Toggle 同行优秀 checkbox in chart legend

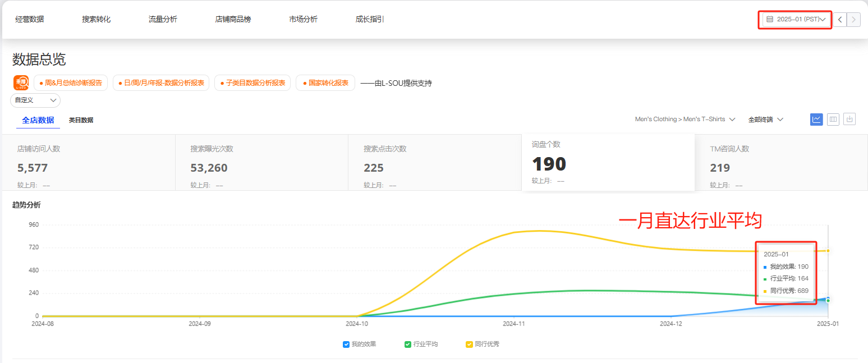tap(469, 344)
